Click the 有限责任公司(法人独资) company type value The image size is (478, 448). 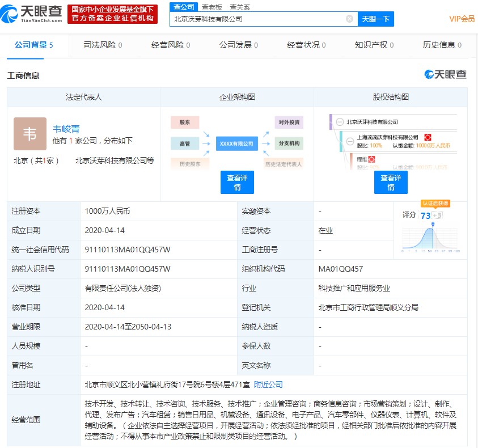(x=123, y=288)
